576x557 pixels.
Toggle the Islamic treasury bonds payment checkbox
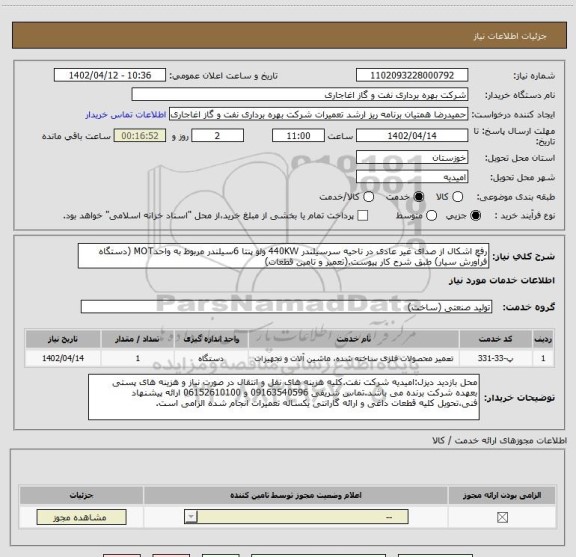pos(363,216)
